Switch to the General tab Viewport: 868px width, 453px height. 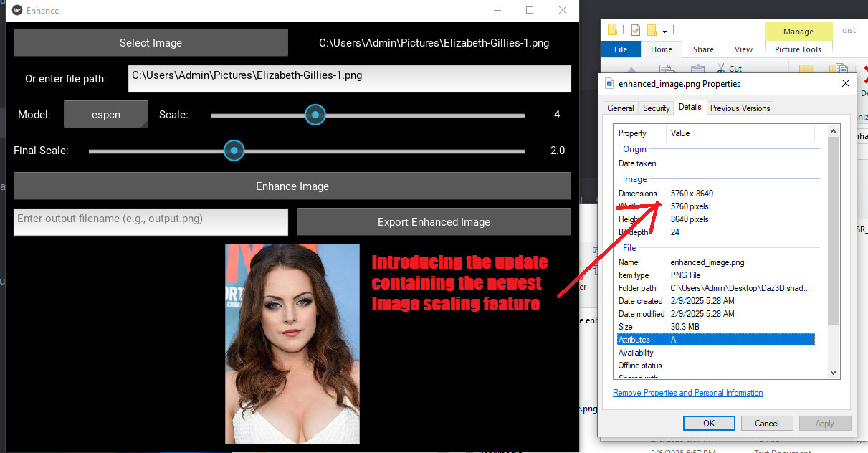coord(620,108)
